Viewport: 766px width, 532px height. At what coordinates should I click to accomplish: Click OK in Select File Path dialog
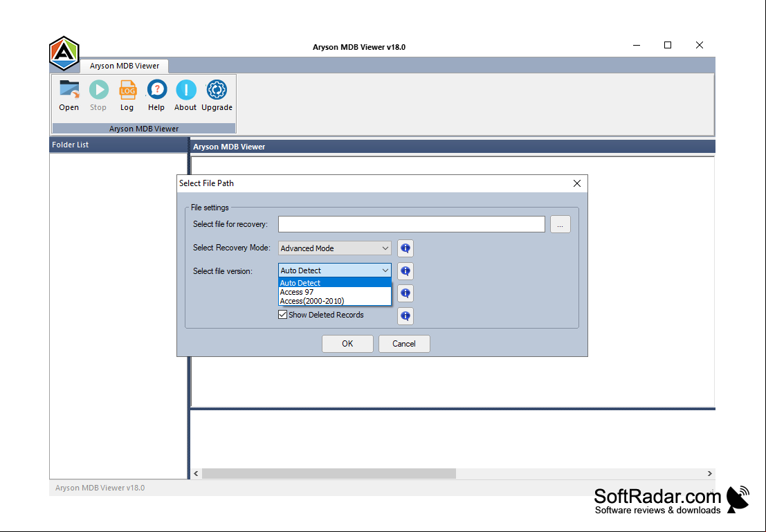347,343
